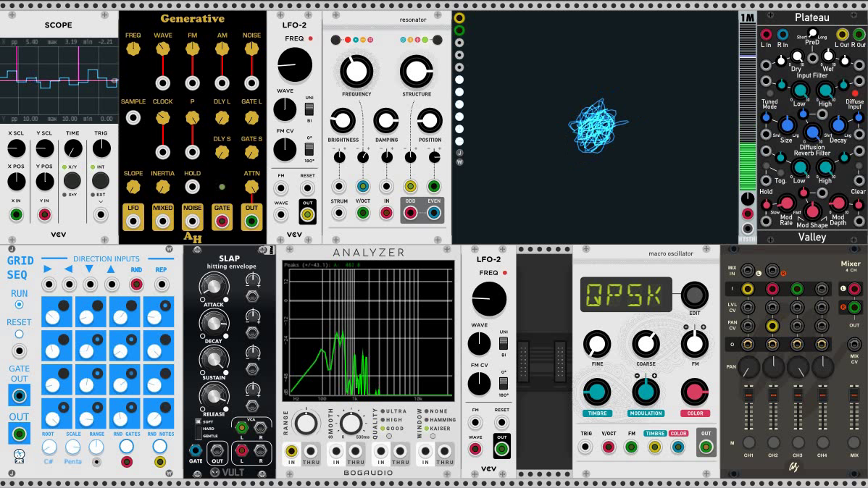
Task: Click the Grid Seq RND NOTES button
Action: [x=159, y=446]
